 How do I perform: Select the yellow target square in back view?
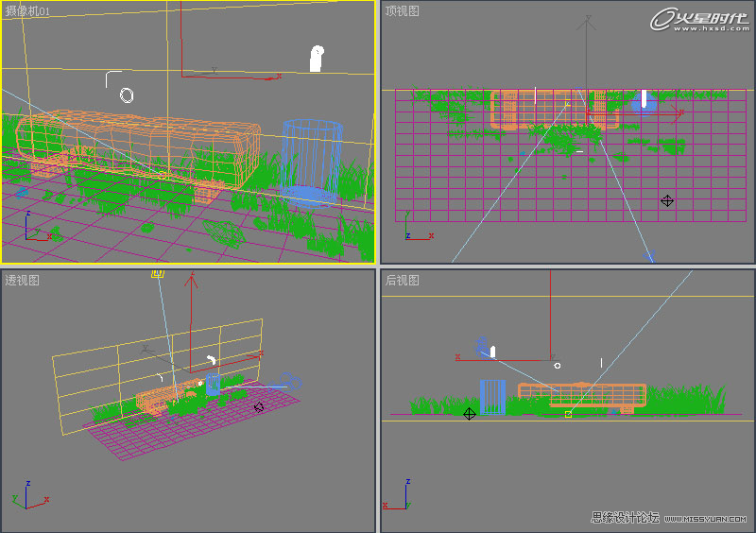[x=569, y=414]
